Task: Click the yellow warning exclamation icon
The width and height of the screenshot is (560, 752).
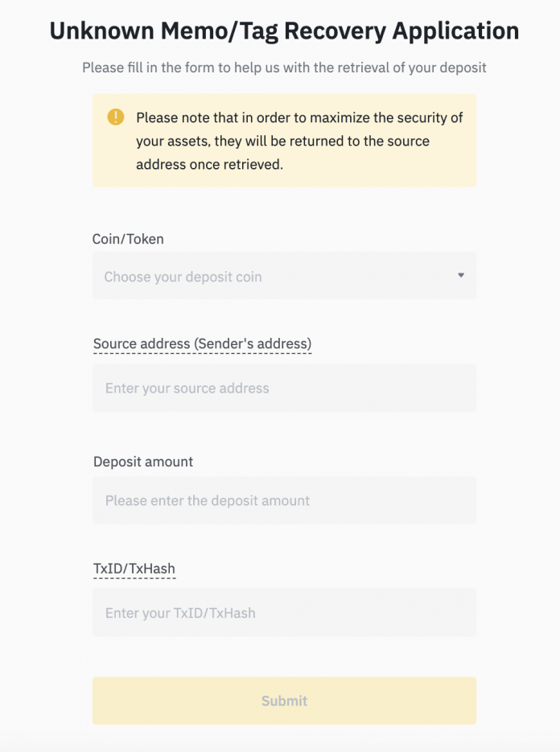Action: (114, 117)
